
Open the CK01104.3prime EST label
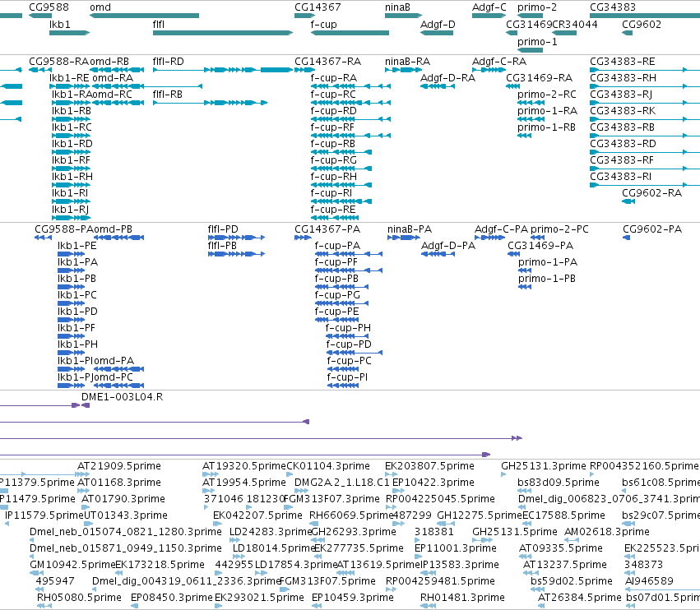pyautogui.click(x=328, y=466)
